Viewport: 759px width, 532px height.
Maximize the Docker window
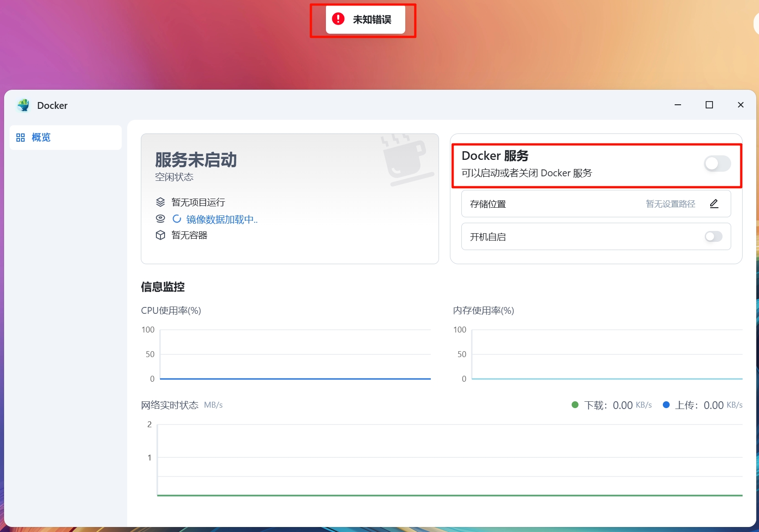(x=709, y=105)
